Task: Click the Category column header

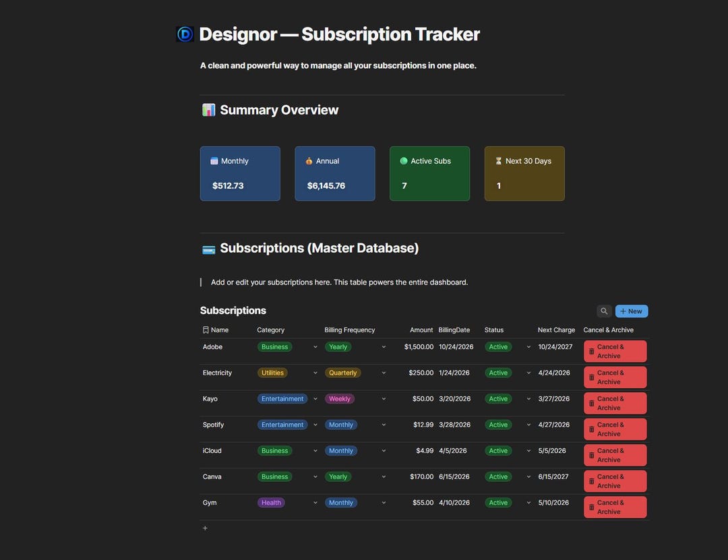Action: [x=271, y=330]
